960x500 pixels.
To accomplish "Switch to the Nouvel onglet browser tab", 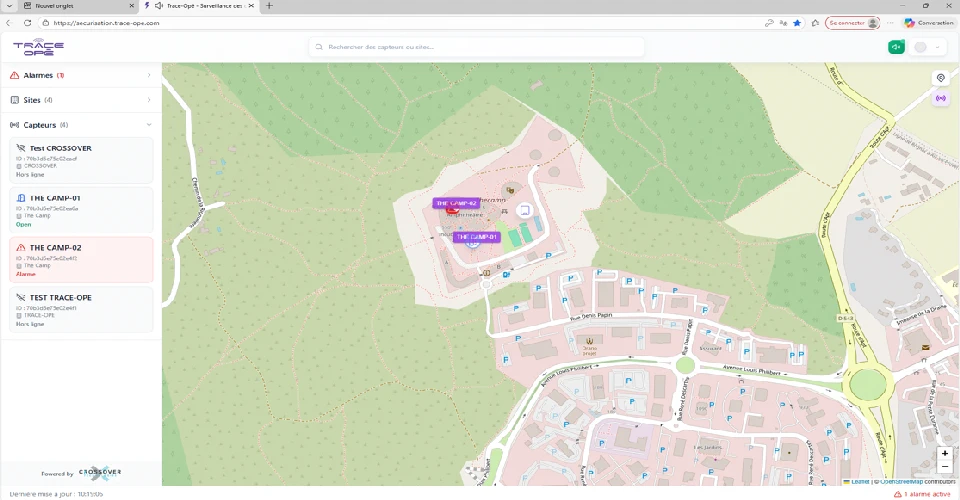I will pyautogui.click(x=79, y=6).
